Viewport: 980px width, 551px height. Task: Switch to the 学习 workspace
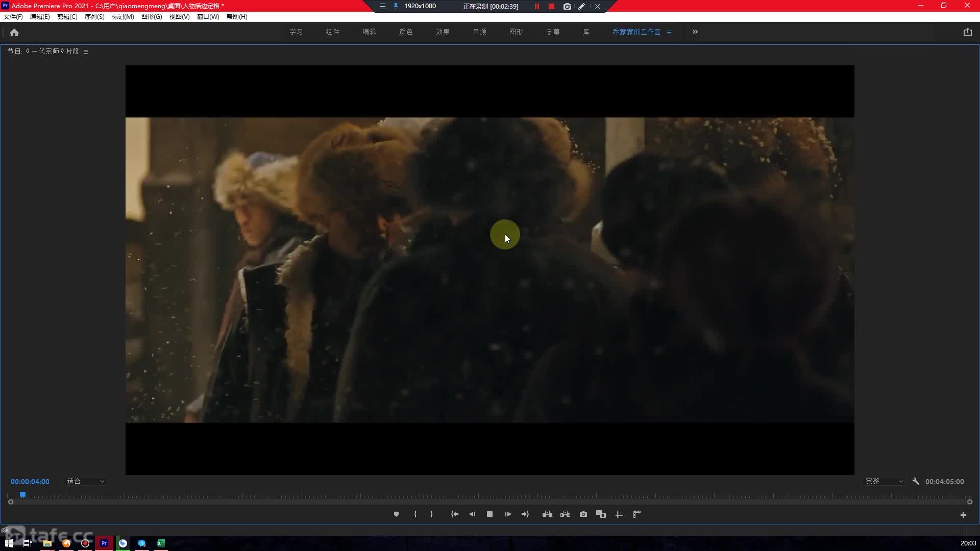(296, 32)
